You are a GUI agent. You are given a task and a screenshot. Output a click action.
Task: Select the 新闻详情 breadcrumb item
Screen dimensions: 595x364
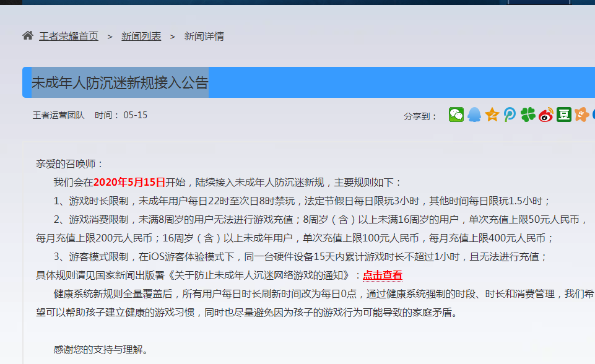coord(204,36)
